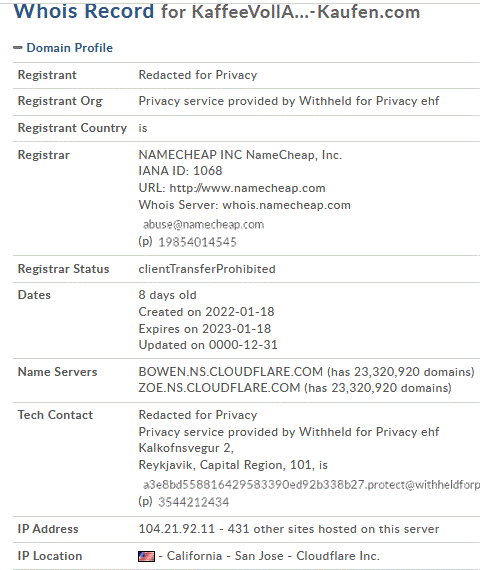This screenshot has width=480, height=570.
Task: Click the minus icon beside Domain Profile
Action: point(18,48)
